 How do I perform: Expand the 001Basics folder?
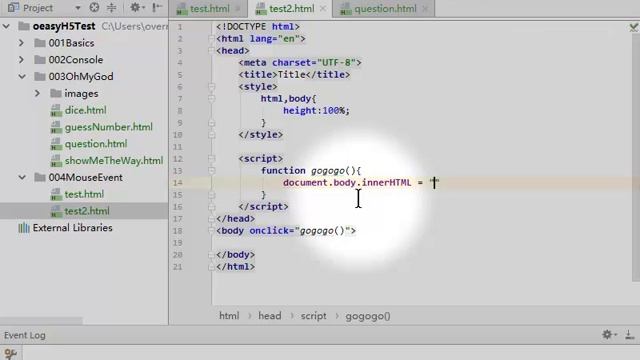pos(21,43)
